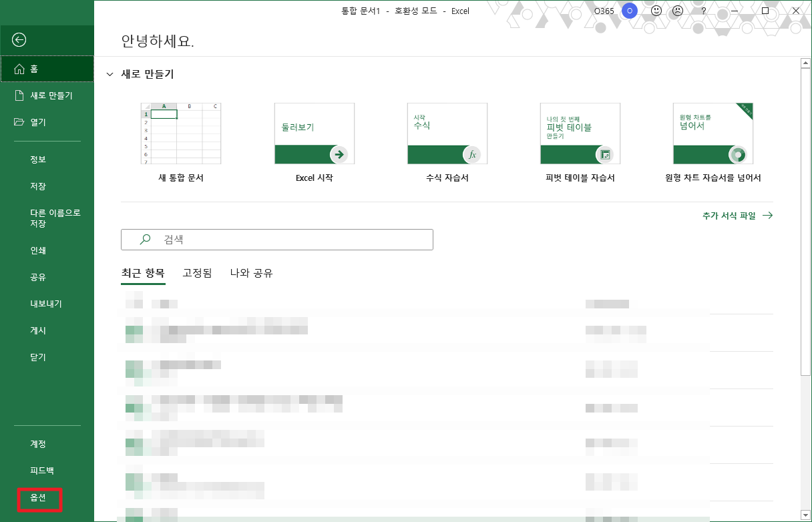Click the 안녕하세요. greeting heading
This screenshot has height=522, width=812.
pos(158,41)
